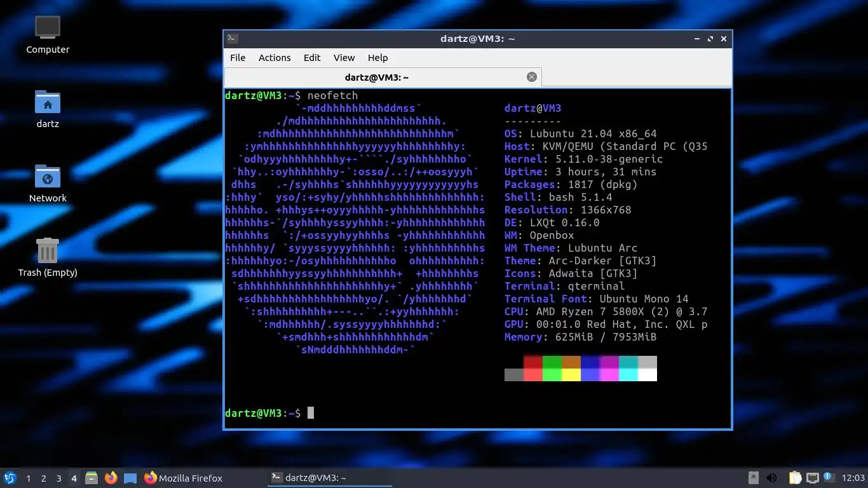Select the Trash (Empty) desktop icon
Viewport: 868px width, 488px height.
click(48, 257)
